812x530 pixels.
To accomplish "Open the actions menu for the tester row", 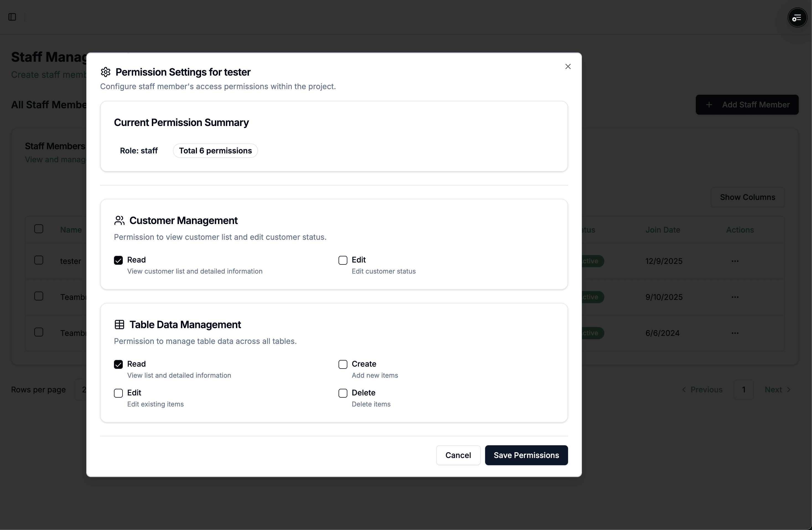I will coord(735,261).
